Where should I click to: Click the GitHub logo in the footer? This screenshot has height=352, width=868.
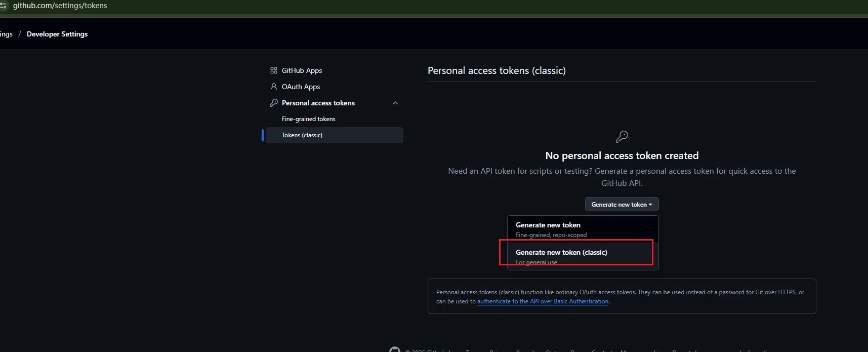click(x=395, y=349)
